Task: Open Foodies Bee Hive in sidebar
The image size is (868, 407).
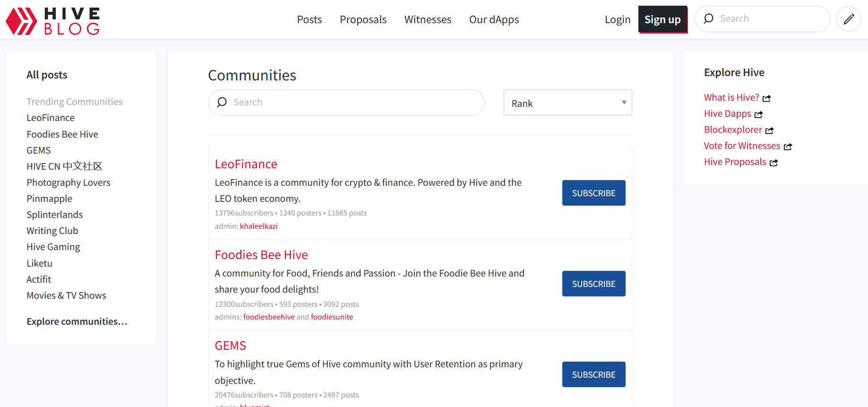Action: 62,134
